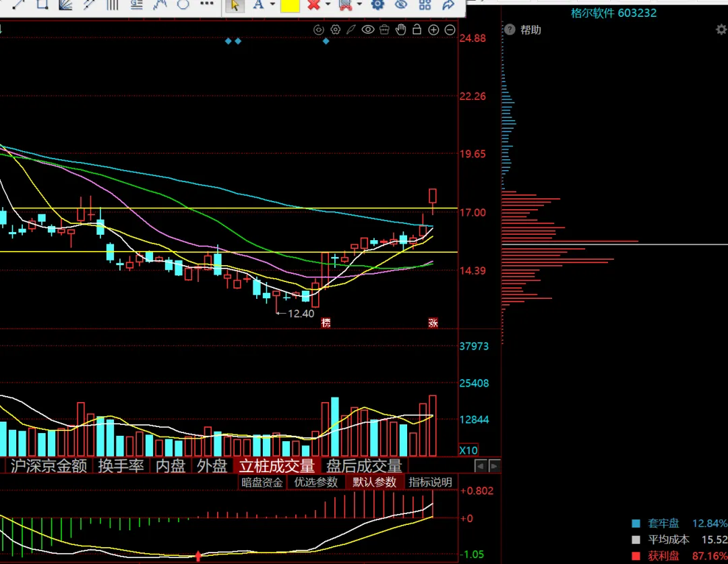Activate the hand pan tool

coord(400,30)
